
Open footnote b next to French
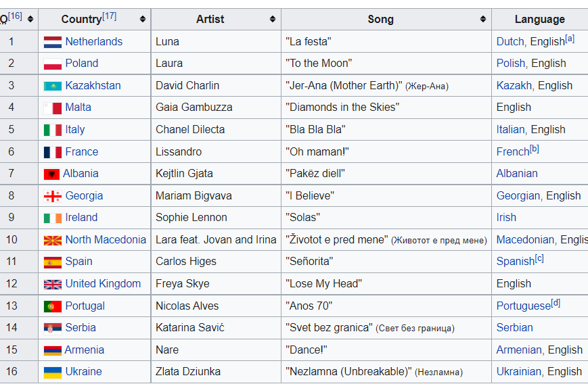pos(535,149)
